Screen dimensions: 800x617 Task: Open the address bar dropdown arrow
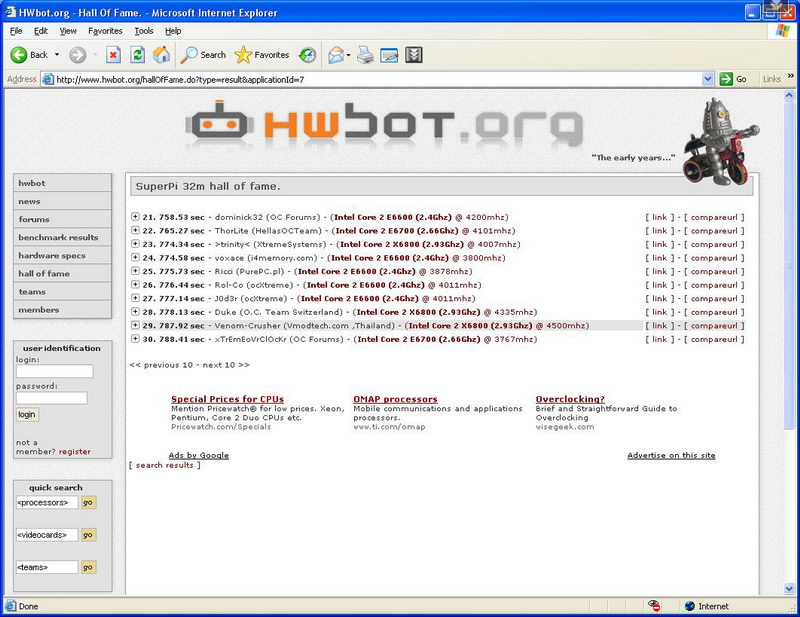pyautogui.click(x=708, y=79)
